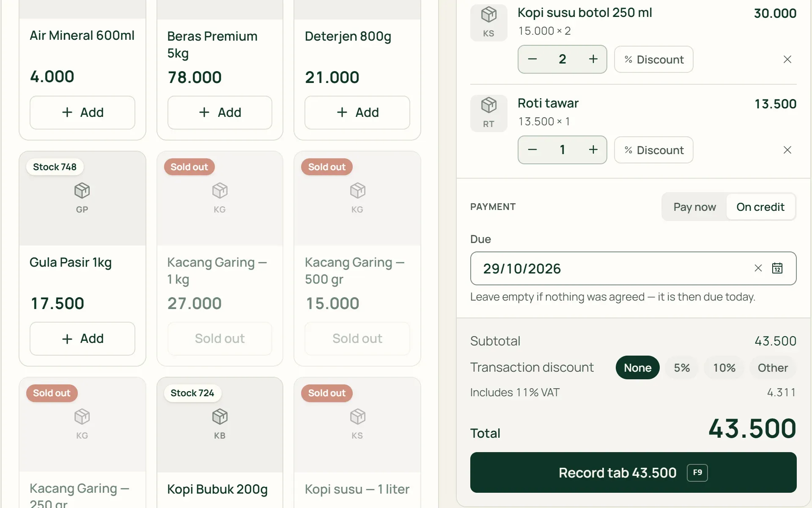Click Sold out badge on Kacang Garing 1 kg
Screen dimensions: 812x508
click(189, 167)
